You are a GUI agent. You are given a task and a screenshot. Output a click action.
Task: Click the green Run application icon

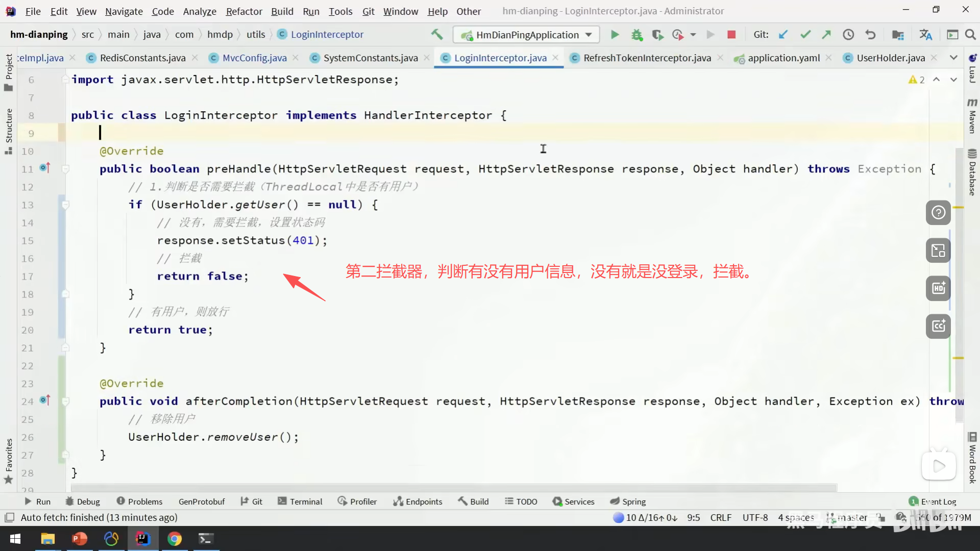(615, 35)
